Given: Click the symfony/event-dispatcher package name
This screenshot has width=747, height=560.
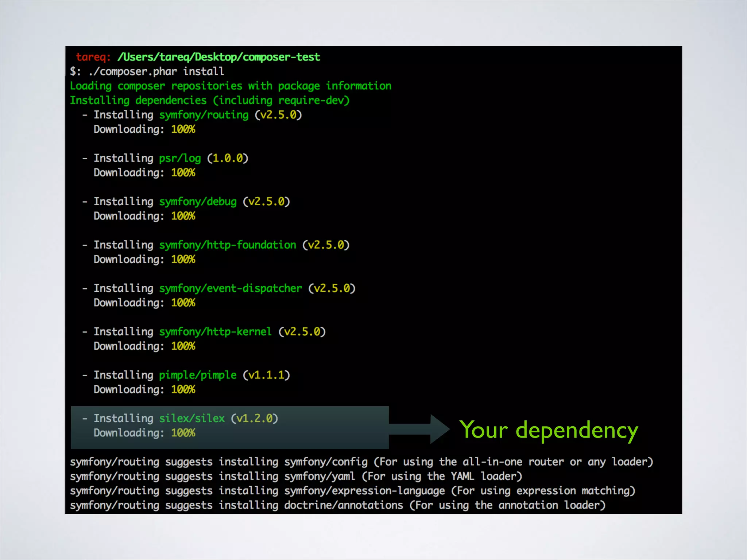Looking at the screenshot, I should 231,288.
